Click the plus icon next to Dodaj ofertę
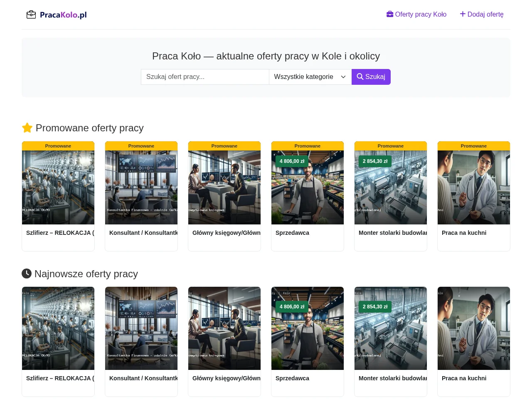The image size is (532, 399). [x=463, y=14]
